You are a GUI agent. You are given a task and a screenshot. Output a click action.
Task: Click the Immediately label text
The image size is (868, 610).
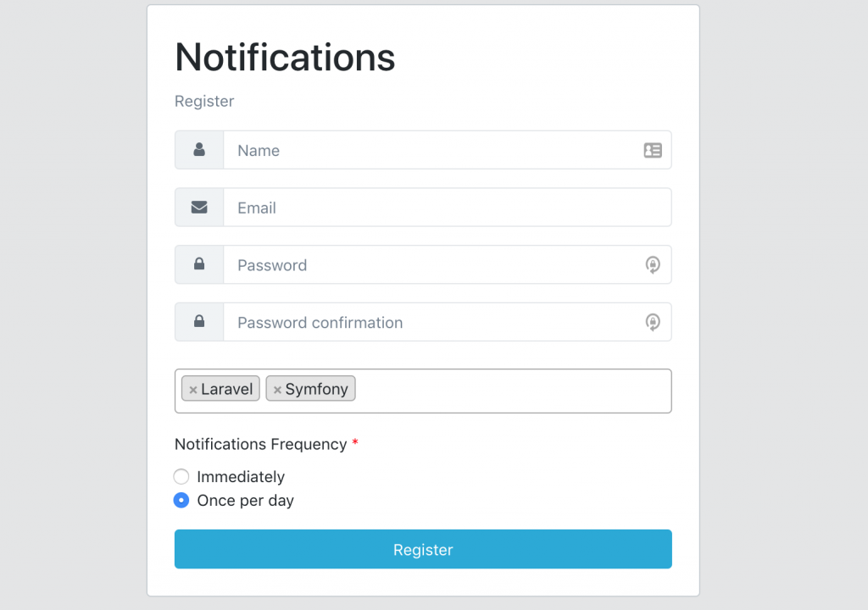tap(241, 477)
